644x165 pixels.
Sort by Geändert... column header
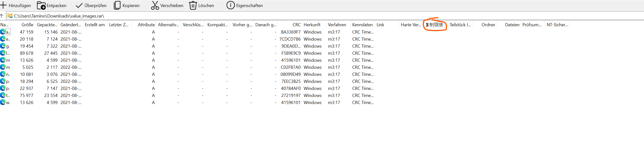coord(71,25)
